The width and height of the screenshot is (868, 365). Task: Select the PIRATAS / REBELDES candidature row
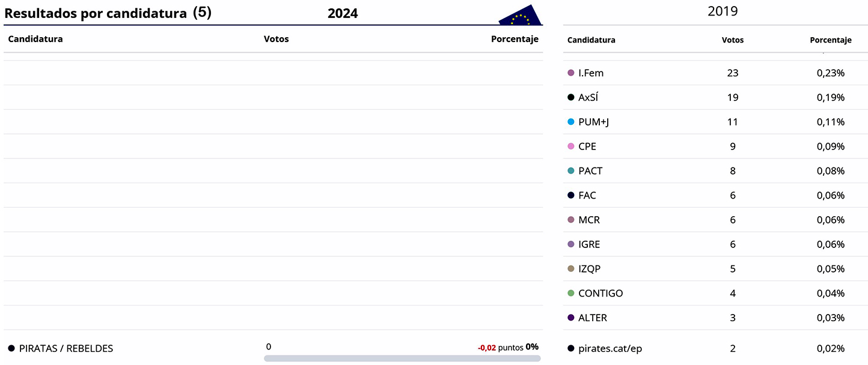[66, 348]
